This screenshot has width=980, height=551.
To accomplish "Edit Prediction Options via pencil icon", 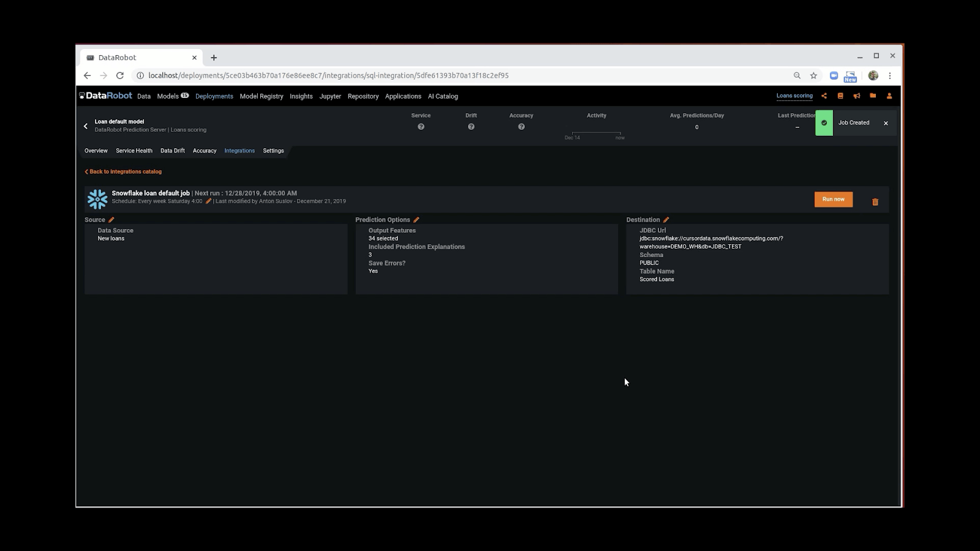I will pyautogui.click(x=417, y=220).
